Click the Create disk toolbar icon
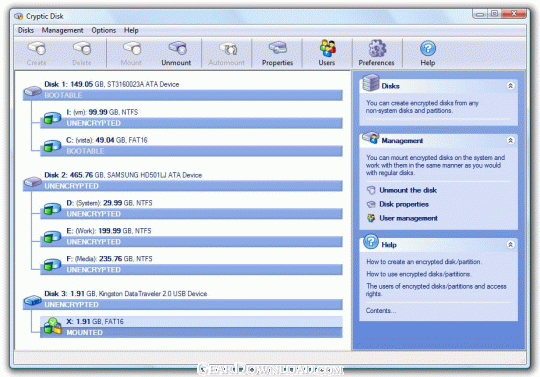Viewport: 540px width, 377px height. coord(37,49)
